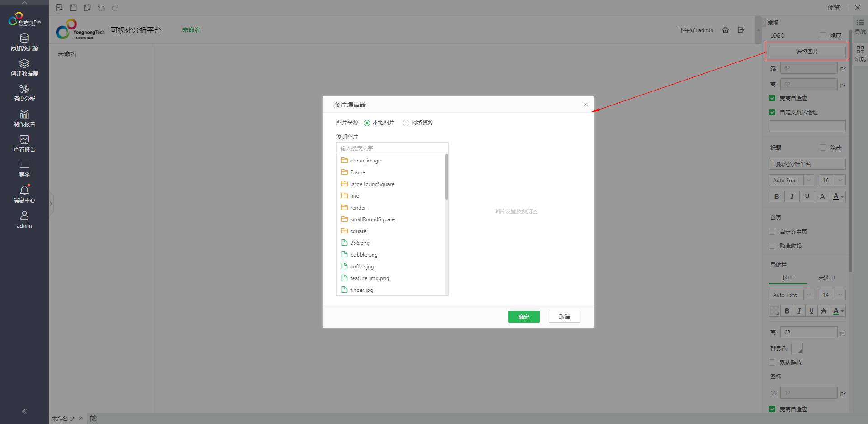
Task: Enable the 自定义主页 checkbox
Action: (x=772, y=232)
